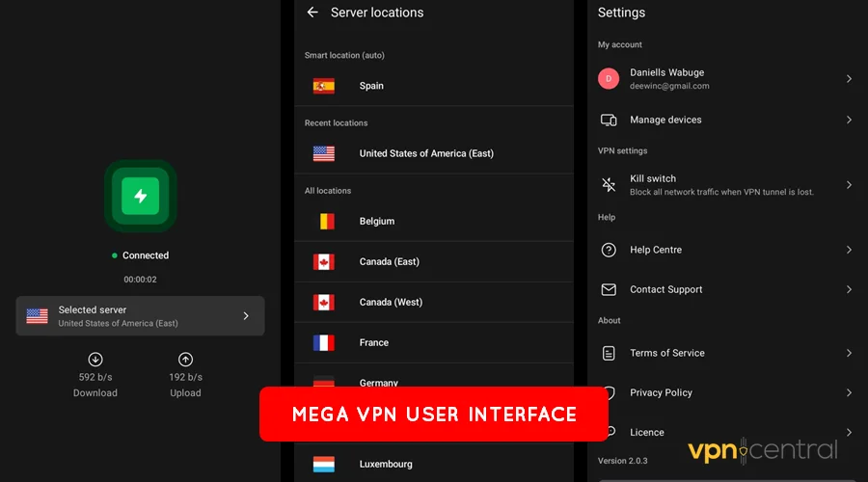Choose Luxembourg server location
The width and height of the screenshot is (868, 482).
point(434,464)
